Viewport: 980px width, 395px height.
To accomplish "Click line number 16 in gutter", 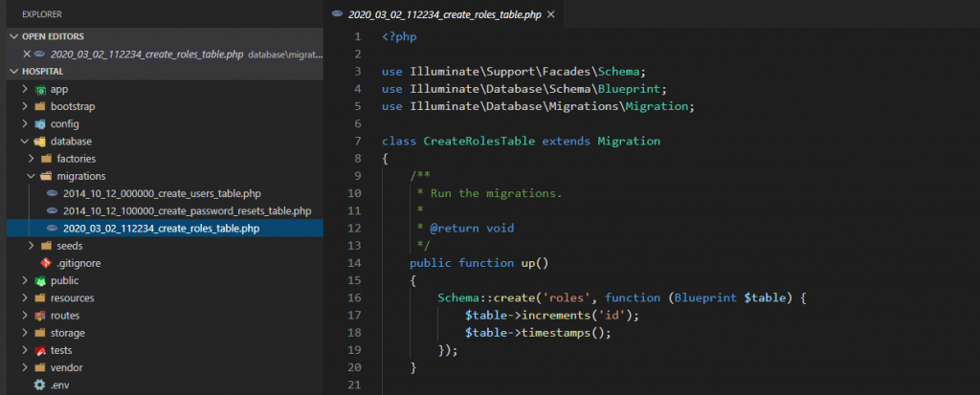I will click(355, 298).
